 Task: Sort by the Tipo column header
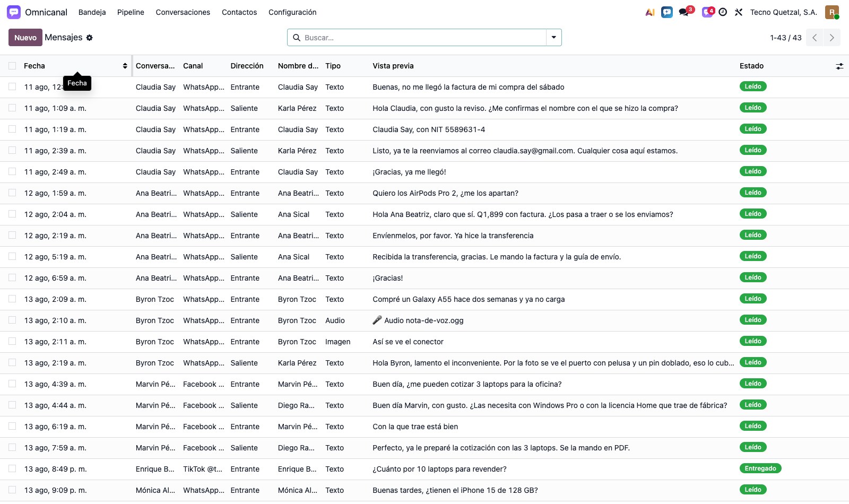[333, 66]
